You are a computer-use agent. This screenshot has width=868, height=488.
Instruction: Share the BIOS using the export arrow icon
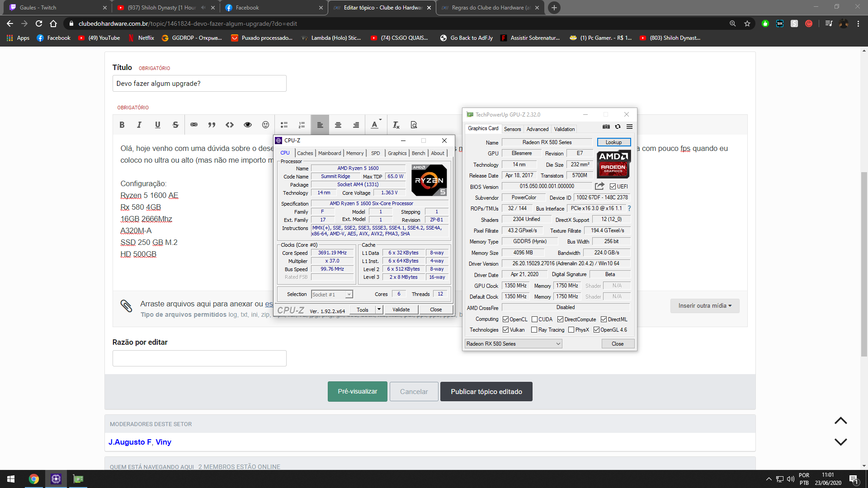tap(599, 186)
